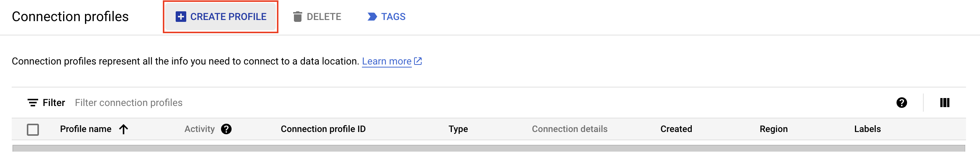This screenshot has width=980, height=155.
Task: Click the Filter lines icon
Action: tap(33, 103)
